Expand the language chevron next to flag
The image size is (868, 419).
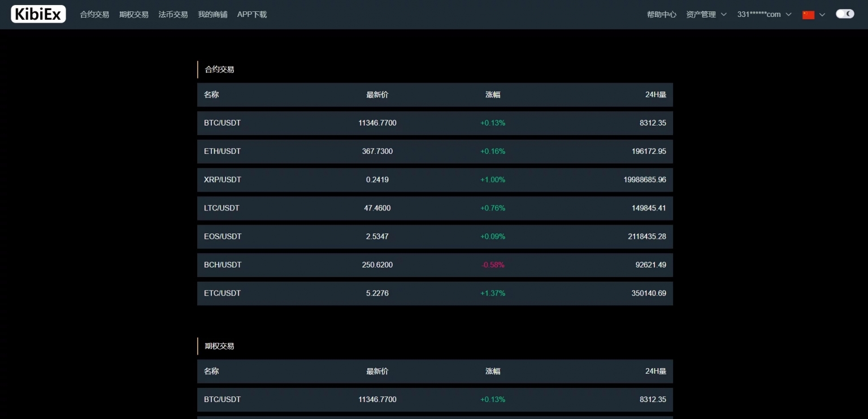[x=822, y=15]
